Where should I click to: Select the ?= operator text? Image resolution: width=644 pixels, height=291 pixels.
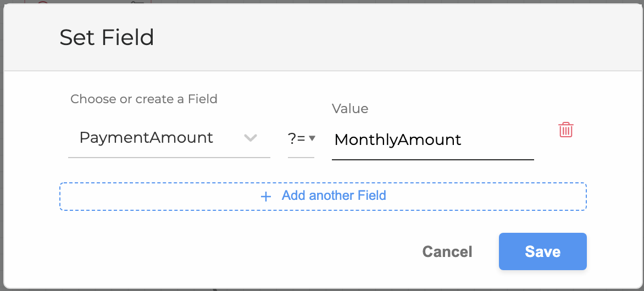297,139
